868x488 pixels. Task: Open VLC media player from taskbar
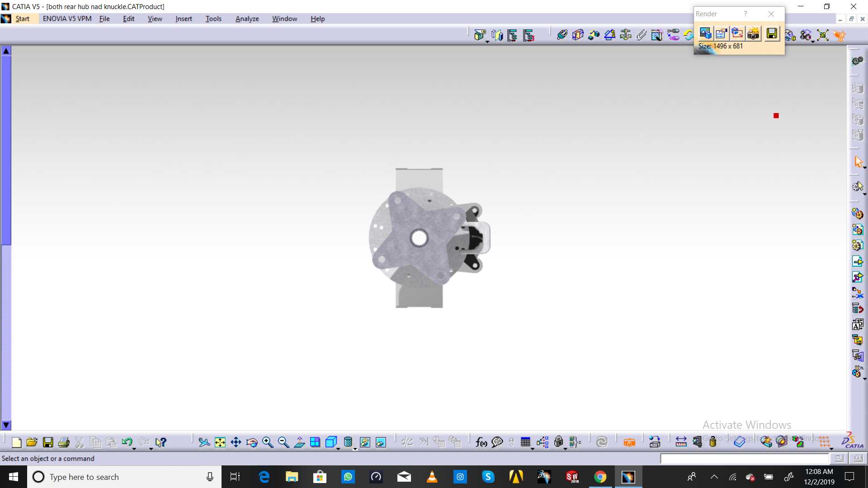tap(432, 477)
